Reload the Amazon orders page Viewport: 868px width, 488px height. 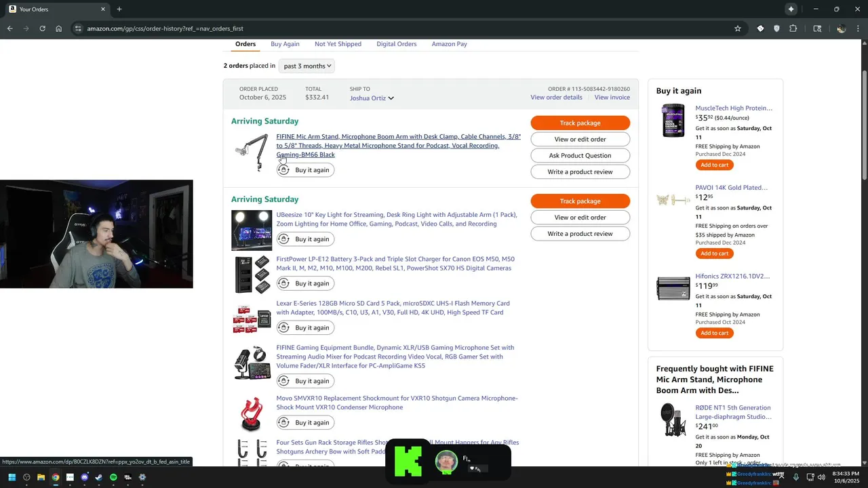tap(42, 28)
